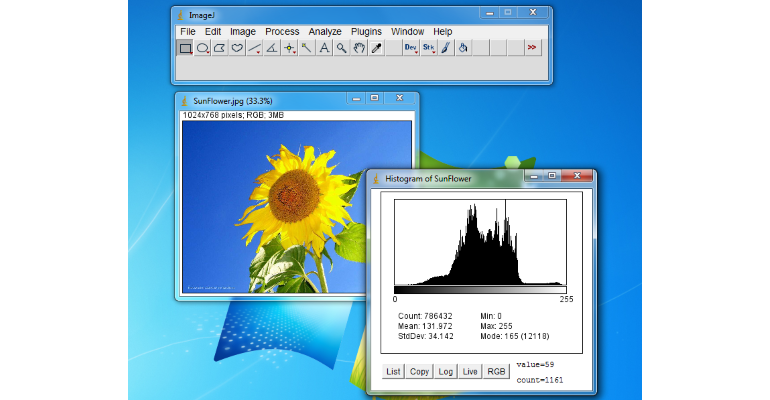This screenshot has height=400, width=770.
Task: Select the Rectangle selection tool
Action: click(185, 48)
